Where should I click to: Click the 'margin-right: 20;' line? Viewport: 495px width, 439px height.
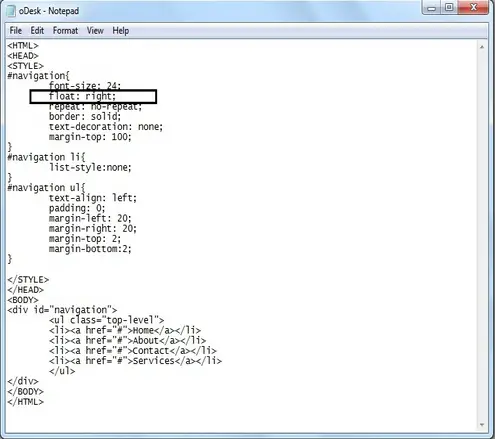pyautogui.click(x=93, y=229)
